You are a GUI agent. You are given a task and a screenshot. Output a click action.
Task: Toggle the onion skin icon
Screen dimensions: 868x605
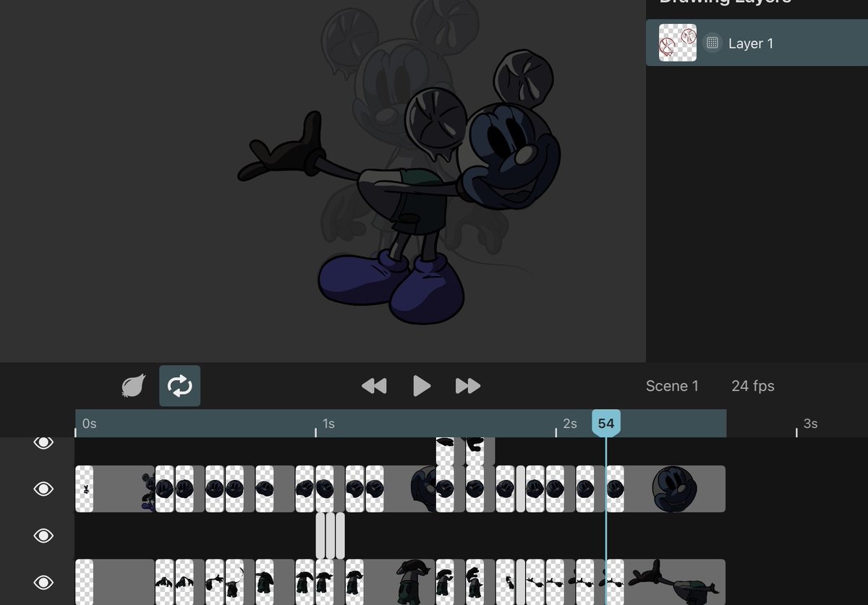[x=134, y=386]
